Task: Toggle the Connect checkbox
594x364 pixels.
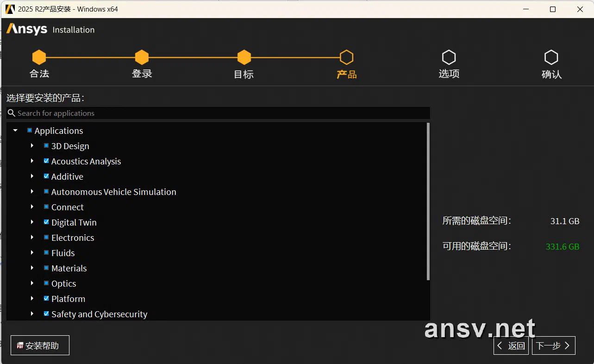Action: [46, 207]
